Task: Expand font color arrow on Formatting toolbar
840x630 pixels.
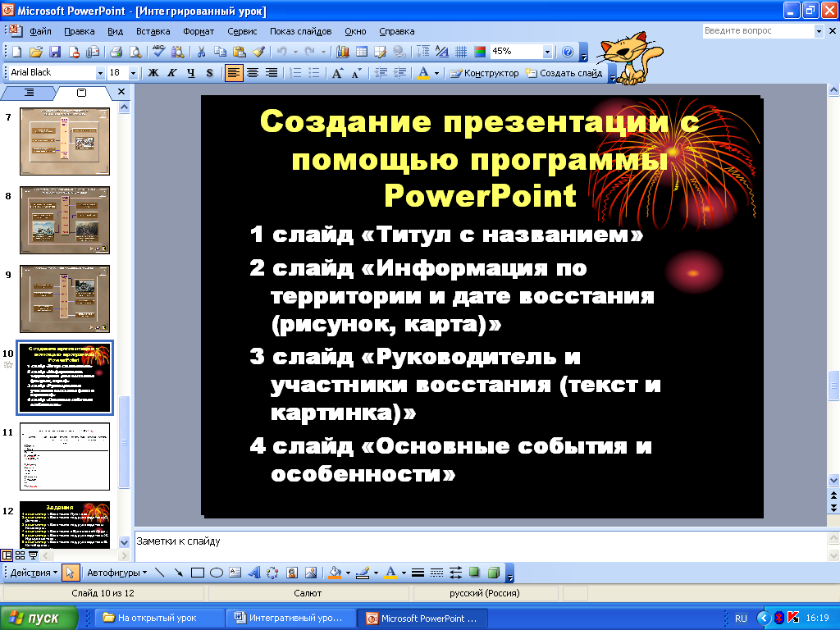Action: [437, 73]
